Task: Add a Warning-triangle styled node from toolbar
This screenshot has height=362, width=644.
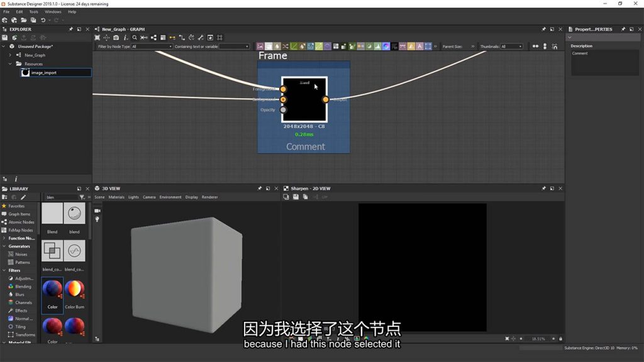Action: pos(411,47)
